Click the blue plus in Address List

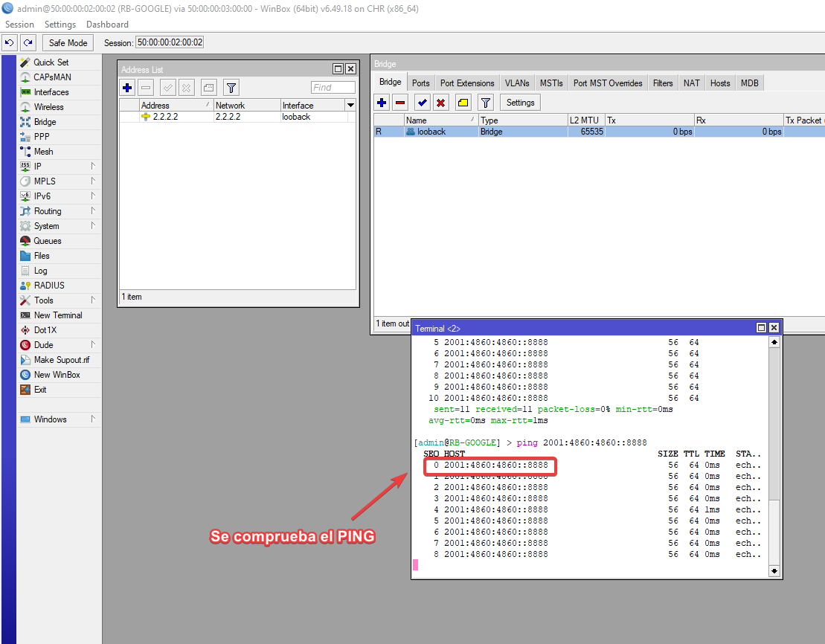(127, 88)
